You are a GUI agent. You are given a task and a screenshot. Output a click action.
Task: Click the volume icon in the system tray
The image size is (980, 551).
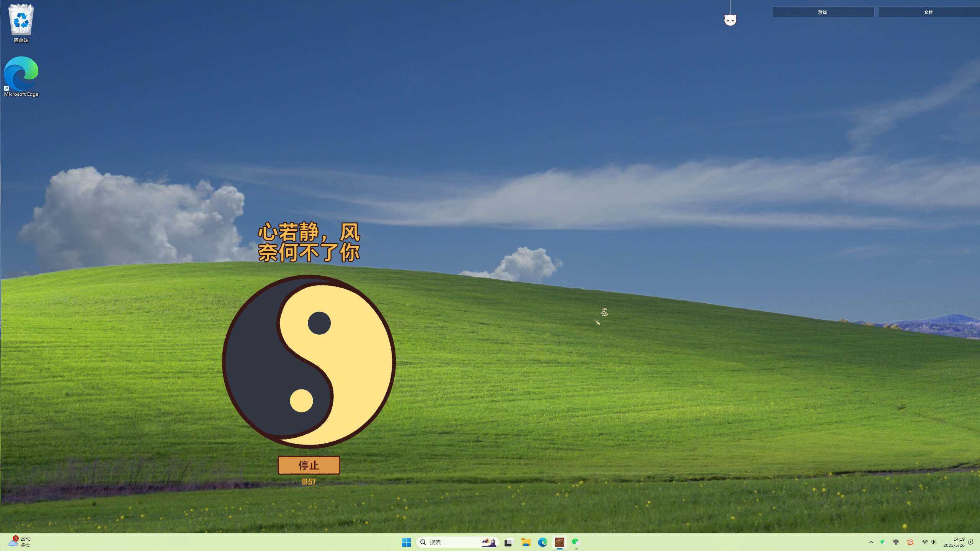(933, 542)
